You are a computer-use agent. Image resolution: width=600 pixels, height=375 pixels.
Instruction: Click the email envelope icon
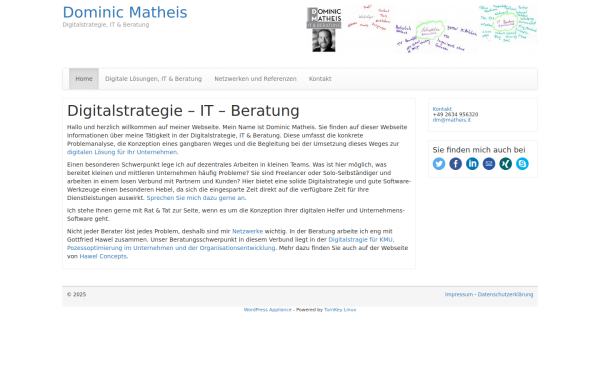[489, 164]
